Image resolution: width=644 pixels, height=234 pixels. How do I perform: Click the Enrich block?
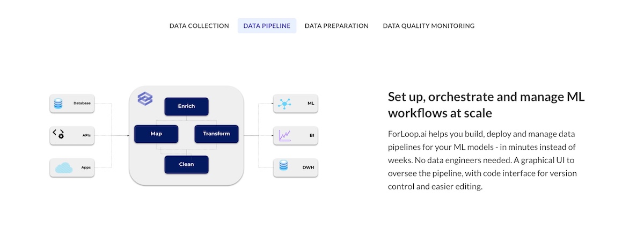tap(186, 106)
